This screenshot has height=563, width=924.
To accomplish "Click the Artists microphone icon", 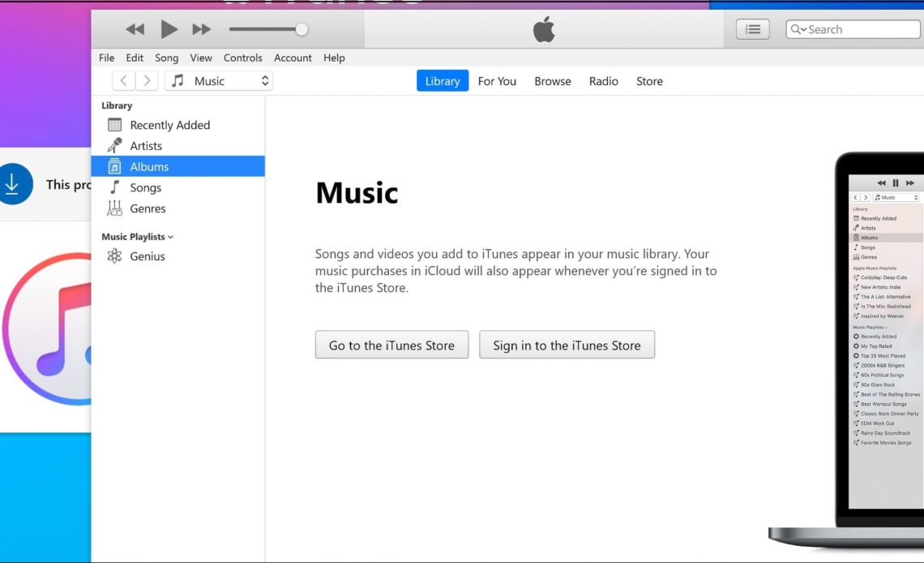I will pos(114,145).
